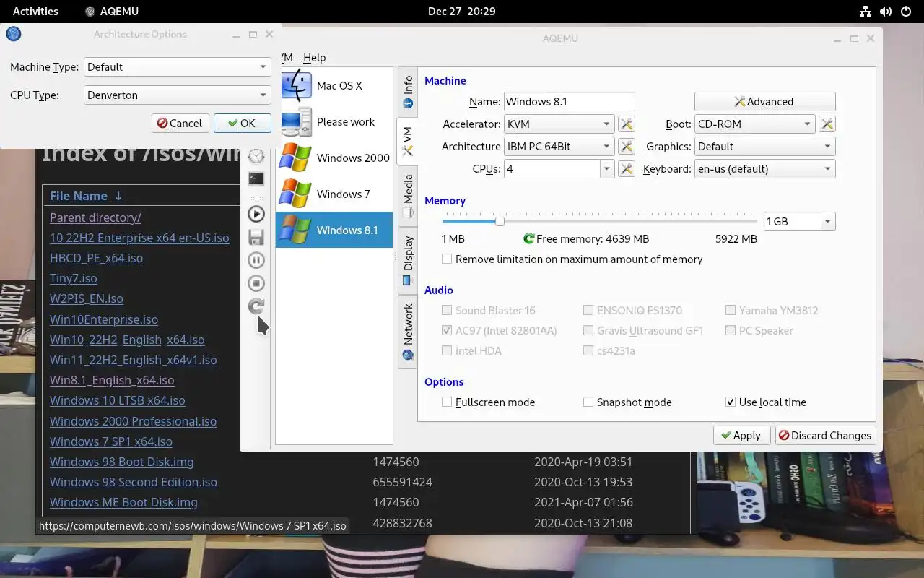Open the Accelerator KVM dropdown
This screenshot has width=924, height=578.
(x=559, y=124)
